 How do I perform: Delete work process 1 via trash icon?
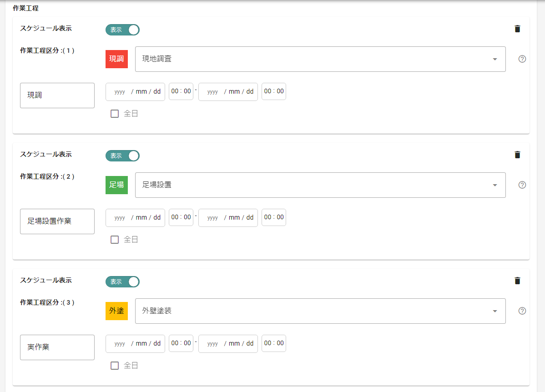(x=517, y=29)
